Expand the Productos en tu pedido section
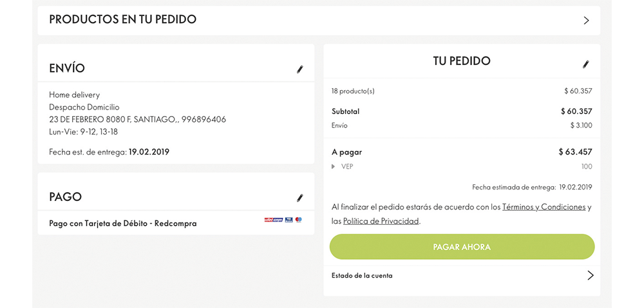The width and height of the screenshot is (644, 308). (x=123, y=20)
